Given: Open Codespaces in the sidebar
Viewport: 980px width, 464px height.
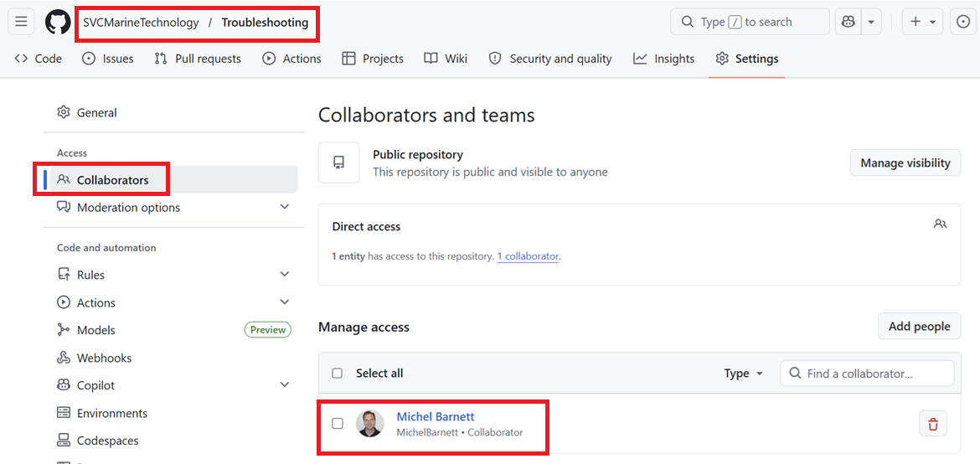Looking at the screenshot, I should [x=171, y=441].
